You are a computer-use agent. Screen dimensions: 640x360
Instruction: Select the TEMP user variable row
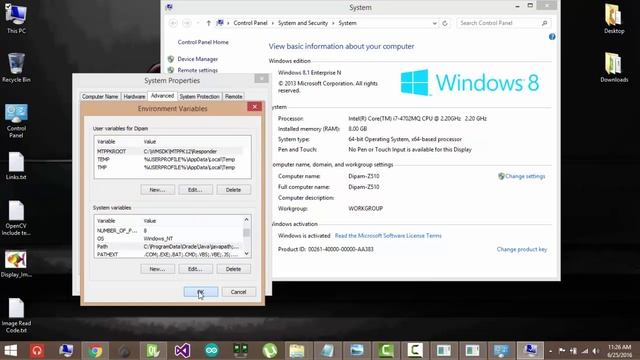(169, 160)
